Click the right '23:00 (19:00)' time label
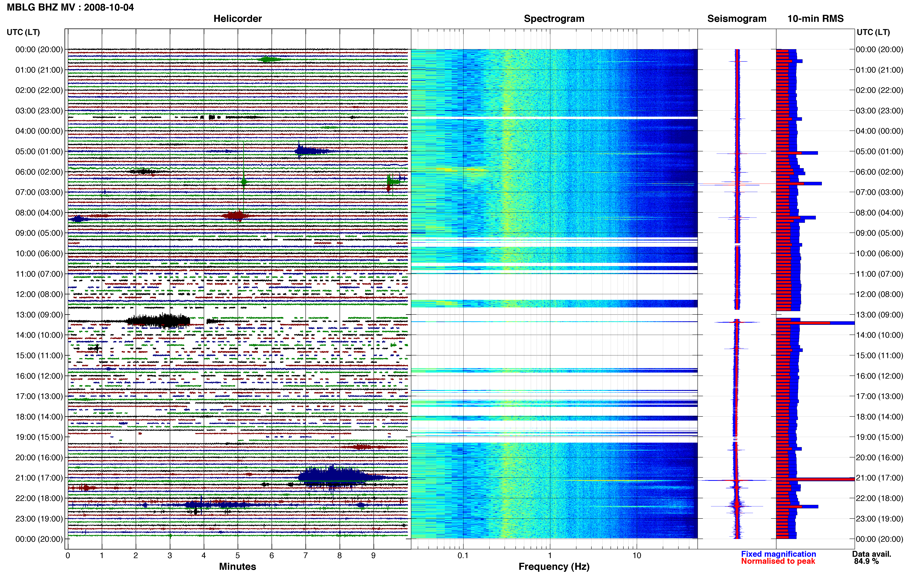The width and height of the screenshot is (924, 578). (879, 519)
